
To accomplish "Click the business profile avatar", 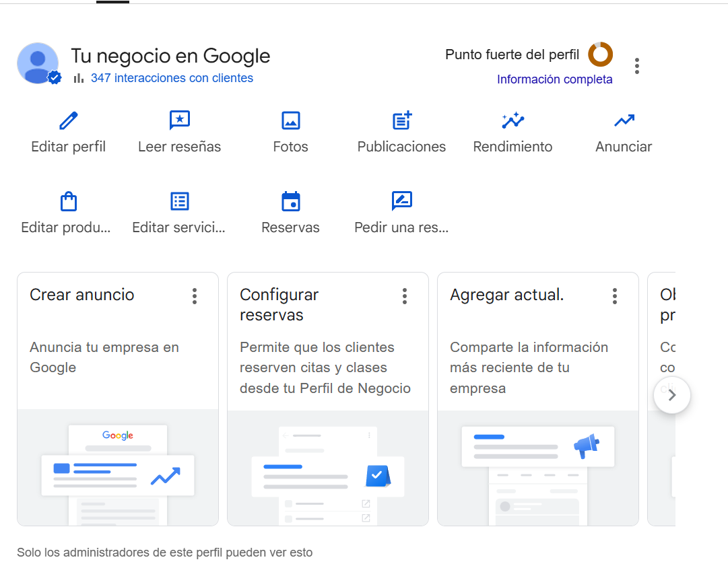I will pyautogui.click(x=38, y=64).
